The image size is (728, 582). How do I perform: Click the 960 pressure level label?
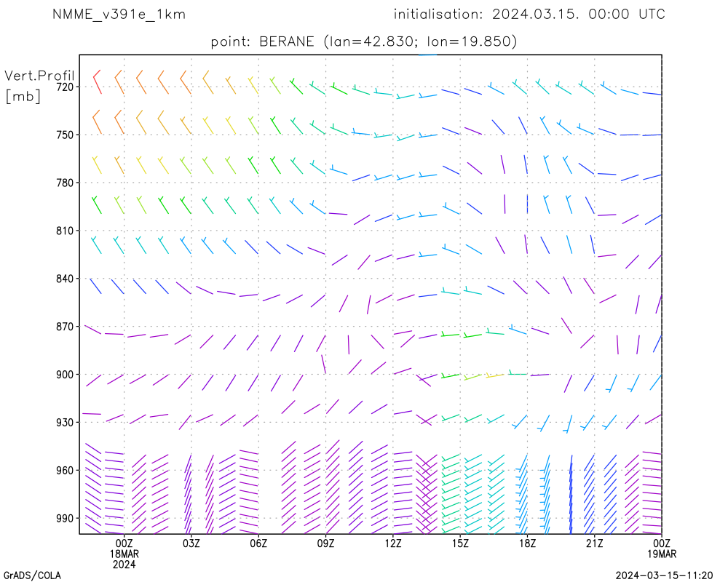(x=65, y=471)
